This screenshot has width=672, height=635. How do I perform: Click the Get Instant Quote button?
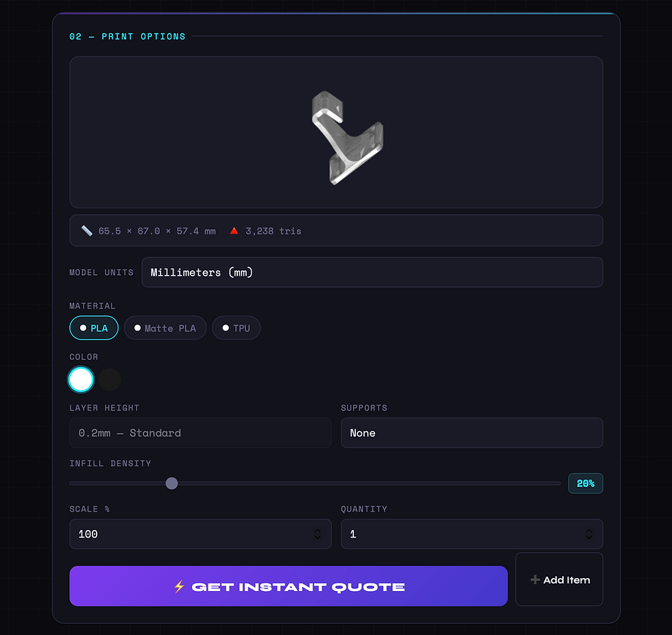(289, 586)
